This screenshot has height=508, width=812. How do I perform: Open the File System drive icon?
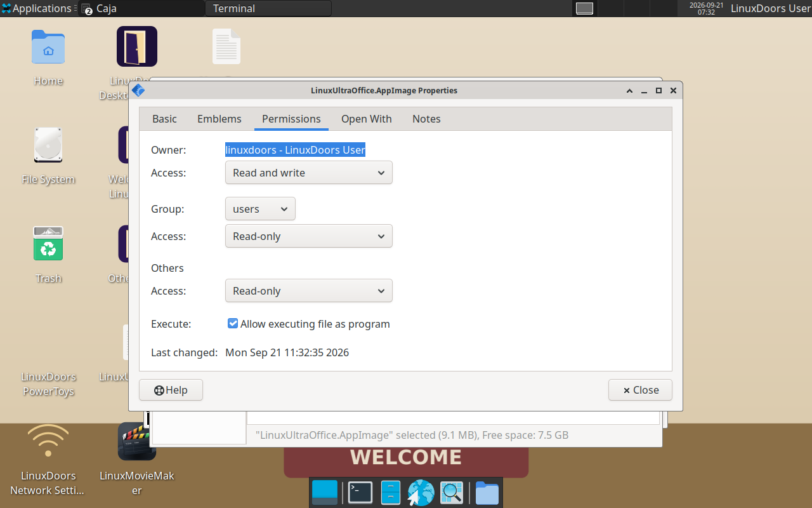coord(48,145)
